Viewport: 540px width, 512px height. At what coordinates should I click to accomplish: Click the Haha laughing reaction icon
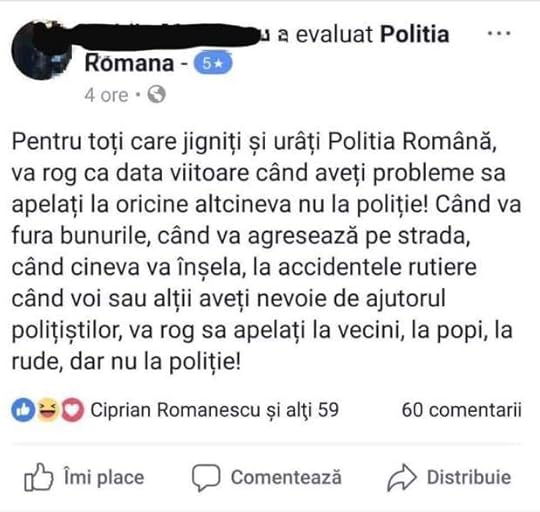[48, 410]
